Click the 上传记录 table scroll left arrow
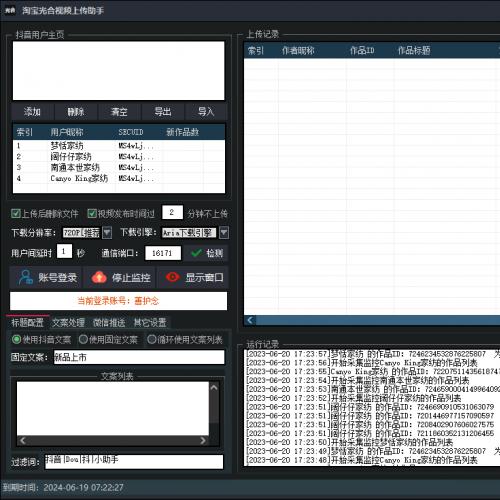The image size is (500, 500). click(x=250, y=320)
